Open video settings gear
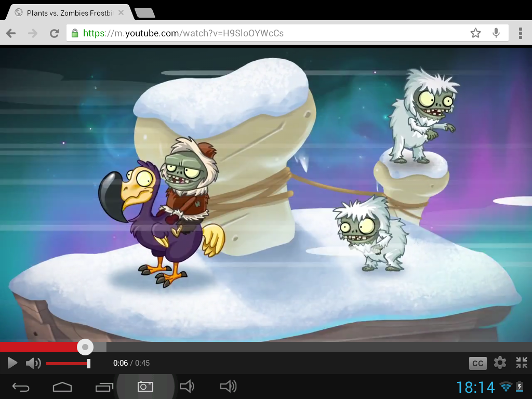This screenshot has height=399, width=532. [x=500, y=363]
